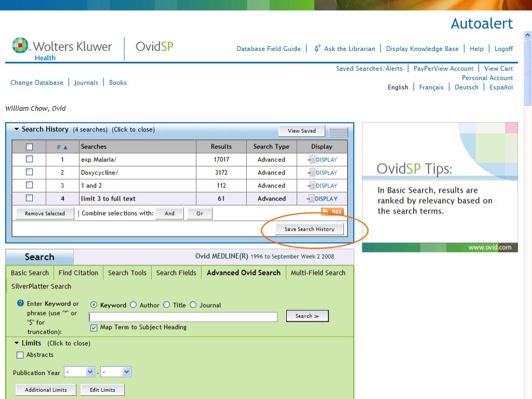Click the OvidSP Tips banner
This screenshot has width=532, height=399.
click(440, 187)
